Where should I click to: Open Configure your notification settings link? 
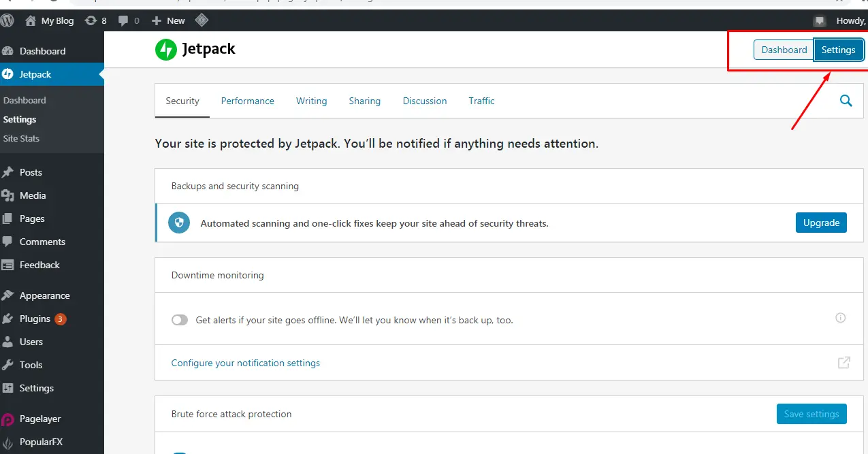[x=246, y=363]
